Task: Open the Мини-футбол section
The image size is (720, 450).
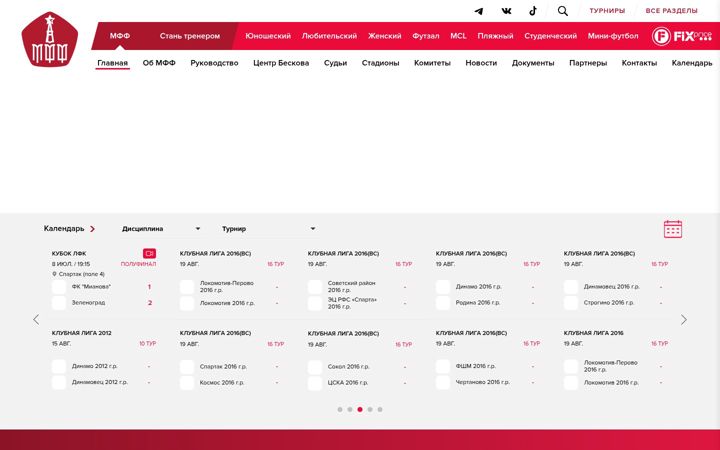Action: pyautogui.click(x=613, y=36)
